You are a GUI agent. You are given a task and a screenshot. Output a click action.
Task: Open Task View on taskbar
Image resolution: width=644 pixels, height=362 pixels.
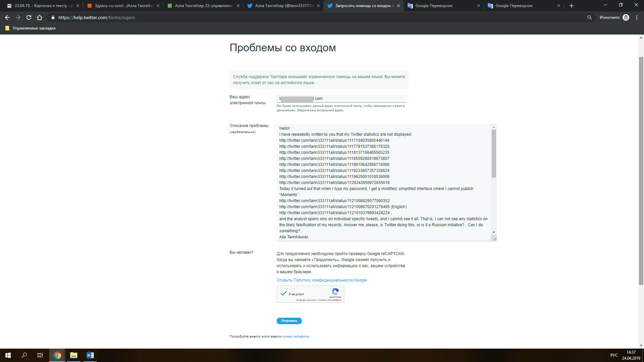(x=40, y=355)
